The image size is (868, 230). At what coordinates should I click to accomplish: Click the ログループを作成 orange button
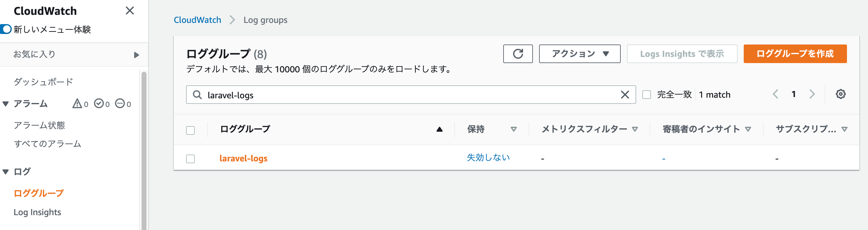(x=794, y=54)
